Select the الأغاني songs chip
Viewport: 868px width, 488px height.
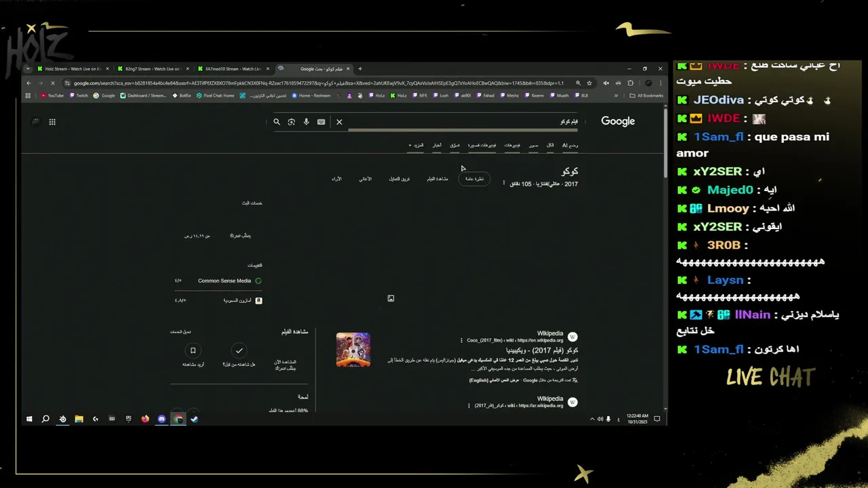[365, 179]
